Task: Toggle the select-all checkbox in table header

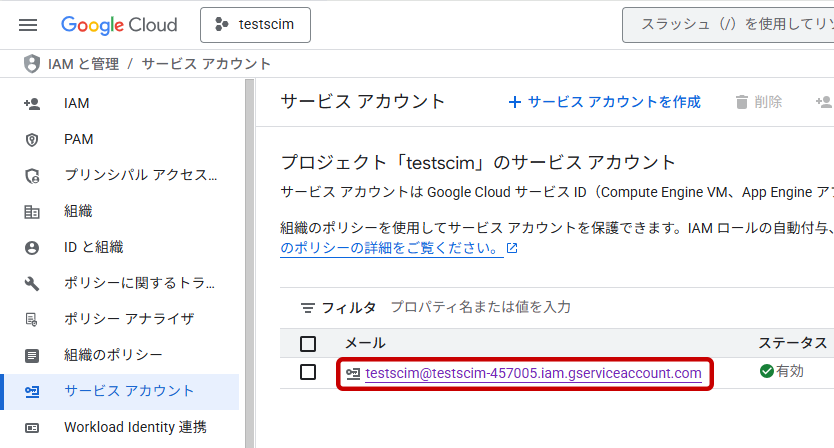Action: pyautogui.click(x=308, y=344)
